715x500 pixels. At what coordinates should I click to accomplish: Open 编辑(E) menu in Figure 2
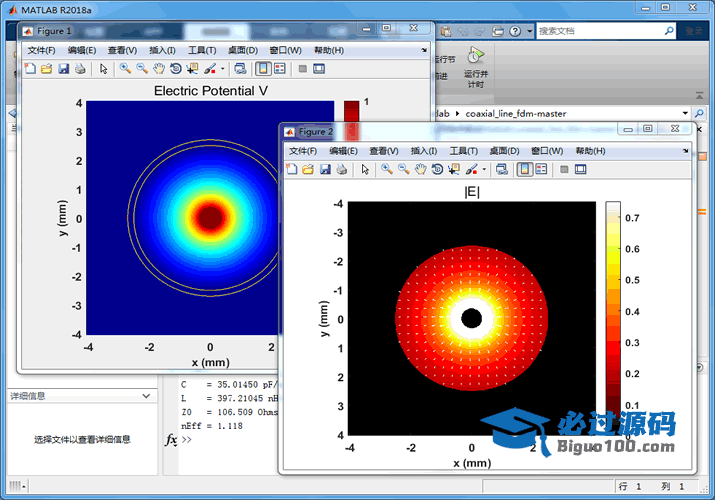343,151
